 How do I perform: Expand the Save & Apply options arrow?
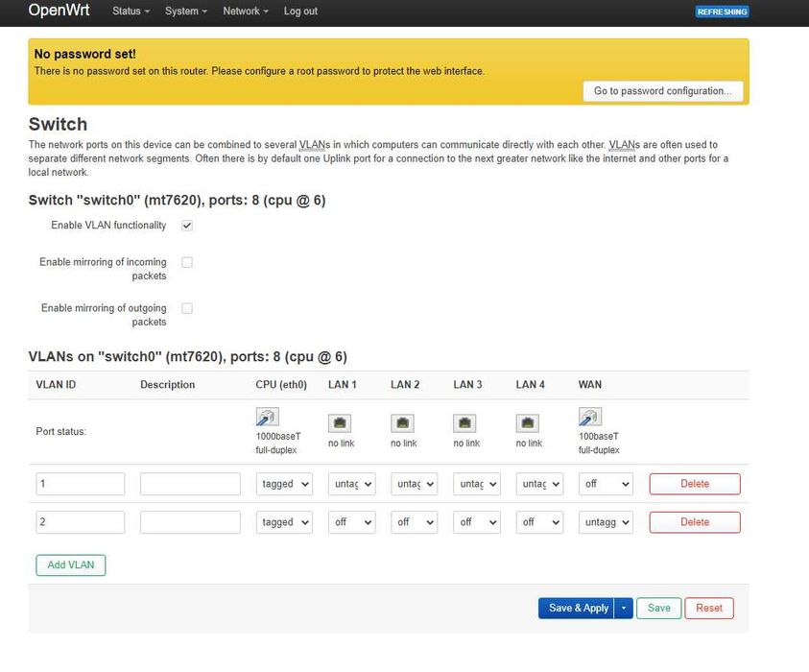click(624, 609)
